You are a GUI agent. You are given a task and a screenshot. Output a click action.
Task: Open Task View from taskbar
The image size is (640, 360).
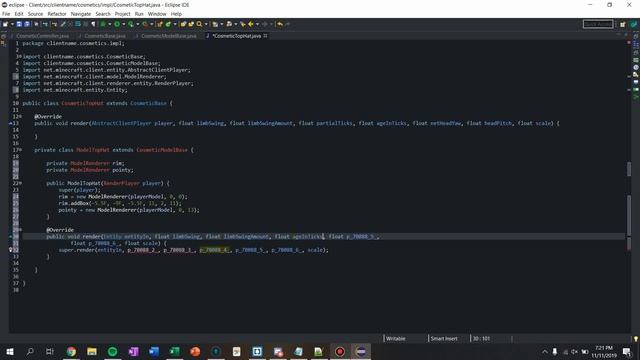coord(50,351)
